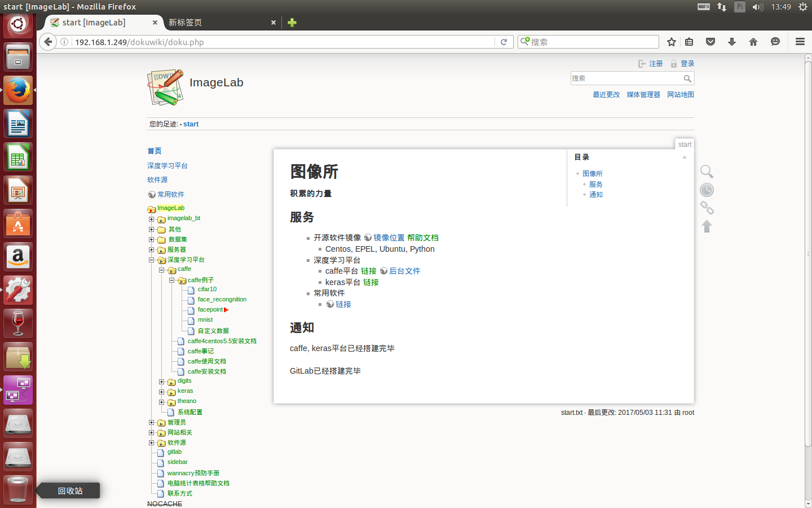
Task: Open the bookmarks library icon
Action: pyautogui.click(x=689, y=42)
